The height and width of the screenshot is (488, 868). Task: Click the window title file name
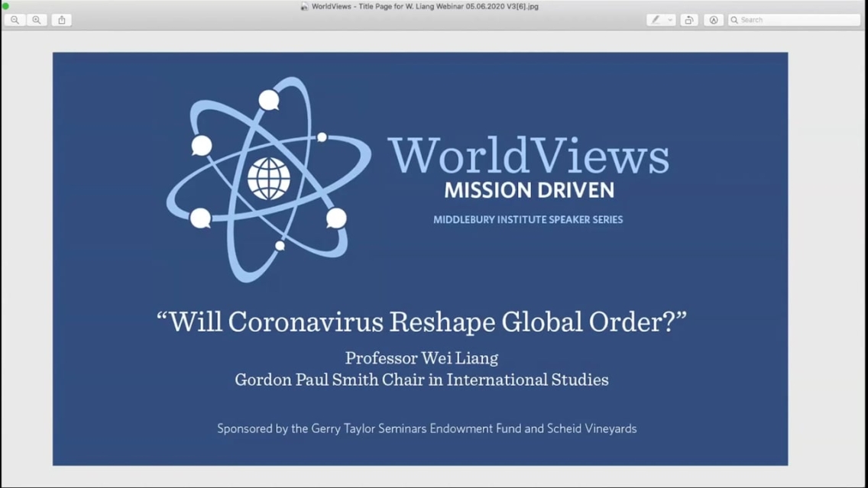(x=425, y=7)
